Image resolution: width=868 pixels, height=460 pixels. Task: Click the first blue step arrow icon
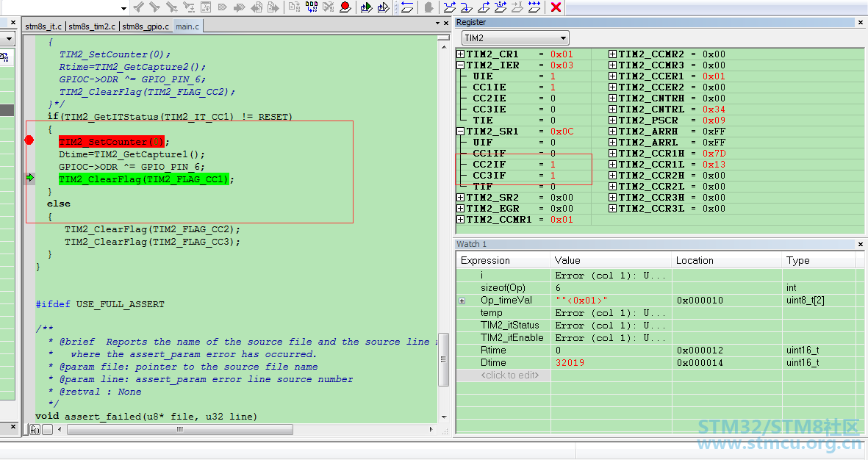coord(450,7)
